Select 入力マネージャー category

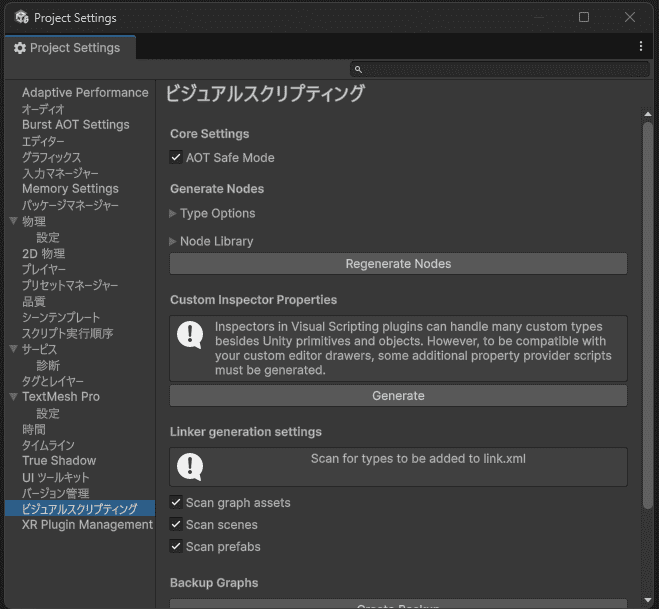60,173
